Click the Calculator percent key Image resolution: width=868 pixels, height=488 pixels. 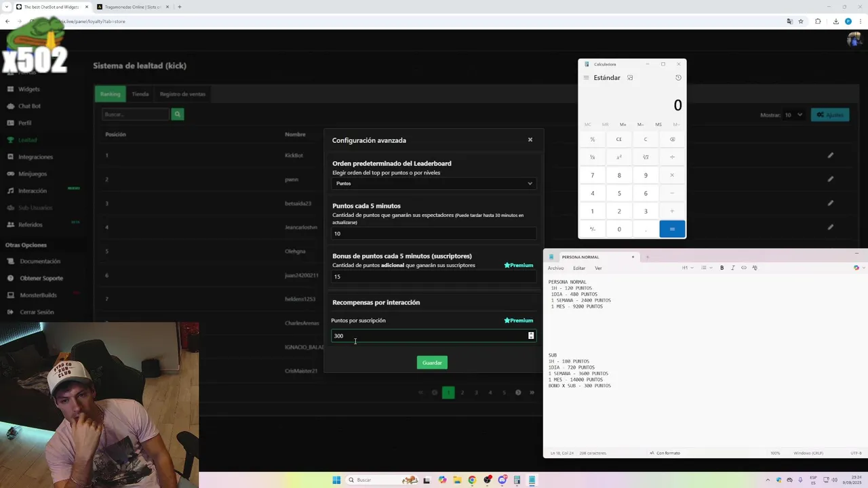tap(592, 140)
